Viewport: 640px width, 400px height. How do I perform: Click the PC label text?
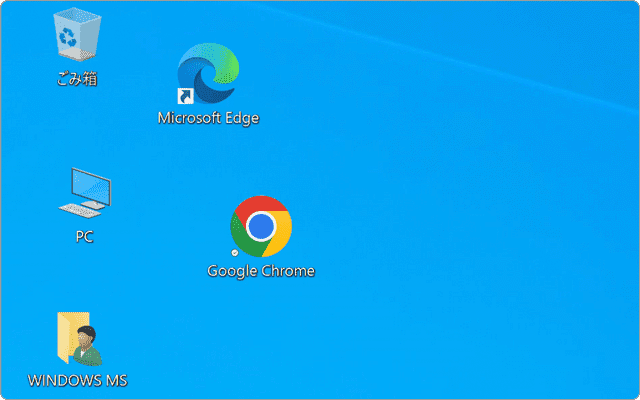(84, 236)
